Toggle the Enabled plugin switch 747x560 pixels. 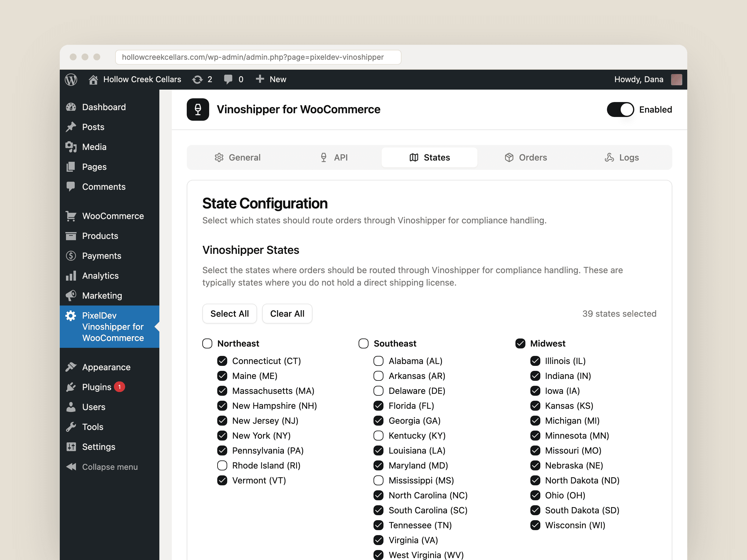(x=620, y=110)
